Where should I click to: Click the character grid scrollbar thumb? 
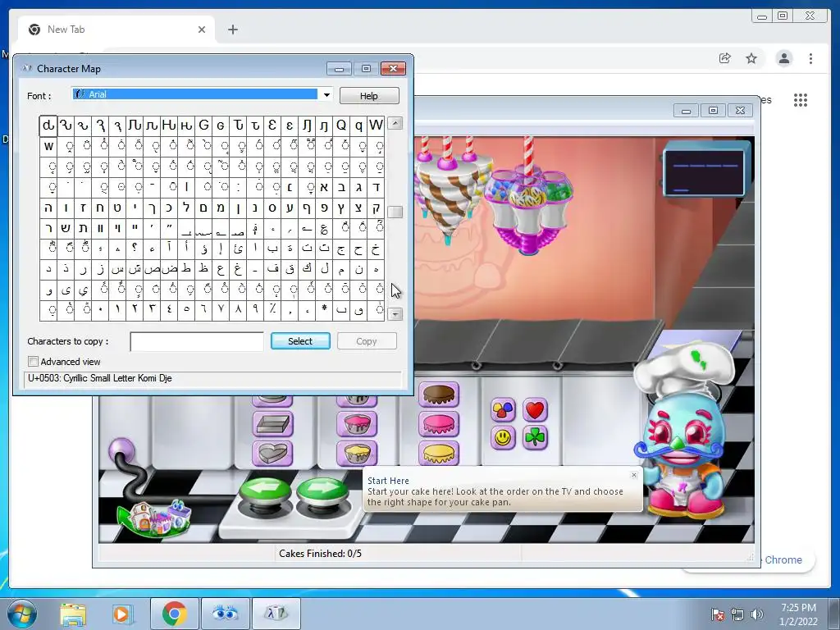[395, 212]
